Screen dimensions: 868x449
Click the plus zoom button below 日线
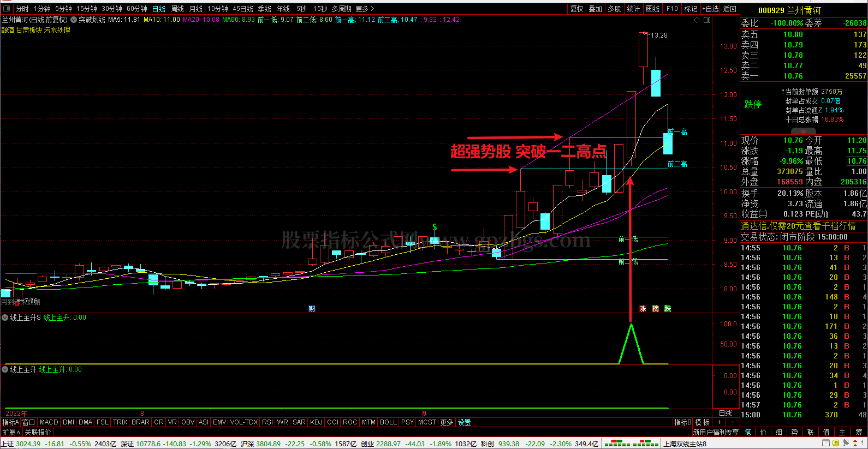(x=720, y=422)
